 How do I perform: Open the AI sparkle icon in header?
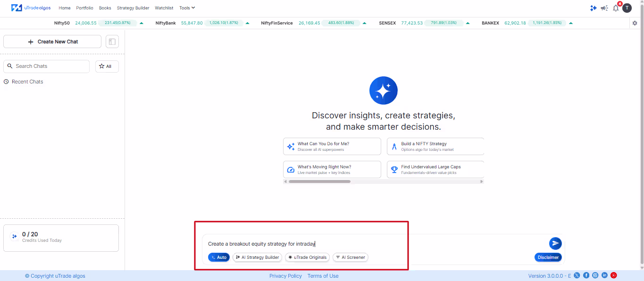click(x=593, y=8)
